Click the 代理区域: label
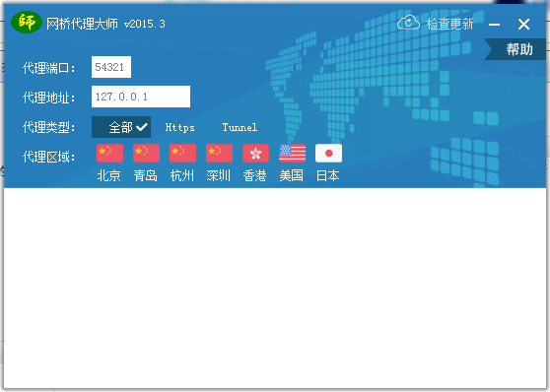Screen dimensions: 550x392 48,157
